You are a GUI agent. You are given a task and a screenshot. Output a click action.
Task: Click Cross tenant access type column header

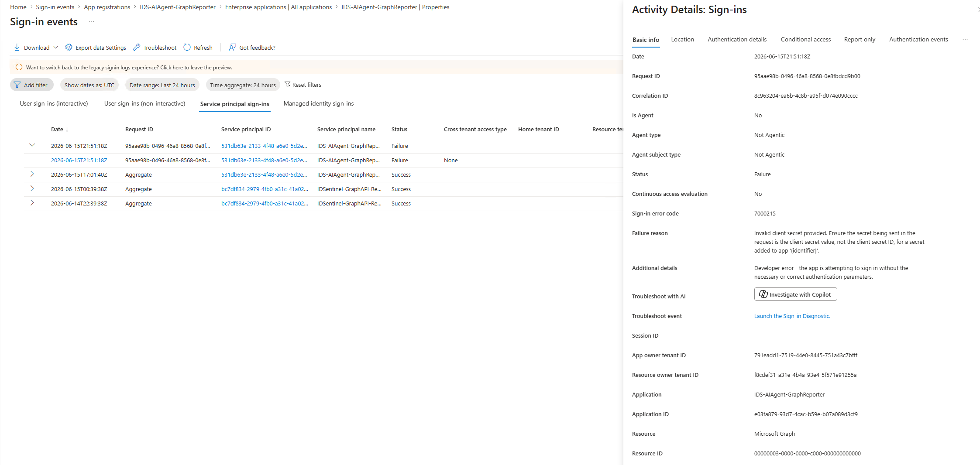coord(475,129)
